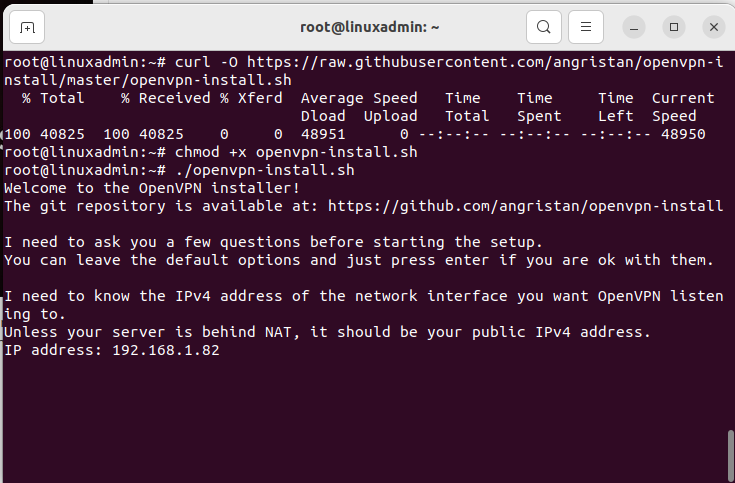Screen dimensions: 735x483
Task: Close the terminal window
Action: (x=713, y=27)
